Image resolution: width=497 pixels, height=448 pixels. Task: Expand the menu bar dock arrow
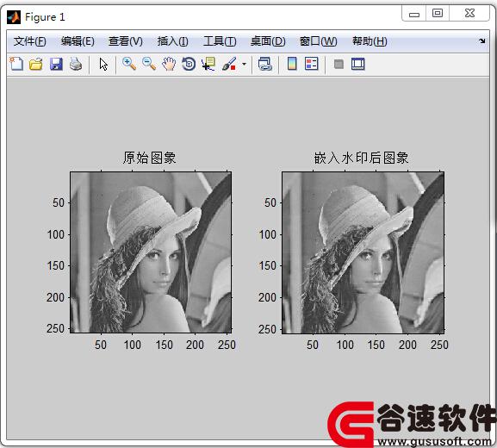481,40
